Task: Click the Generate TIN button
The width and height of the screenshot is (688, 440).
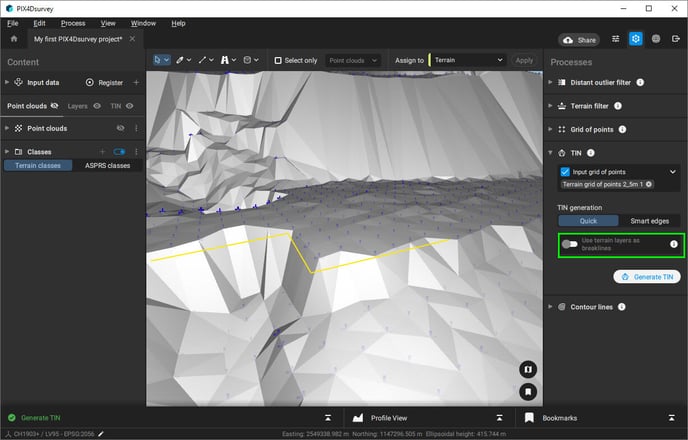Action: tap(647, 277)
